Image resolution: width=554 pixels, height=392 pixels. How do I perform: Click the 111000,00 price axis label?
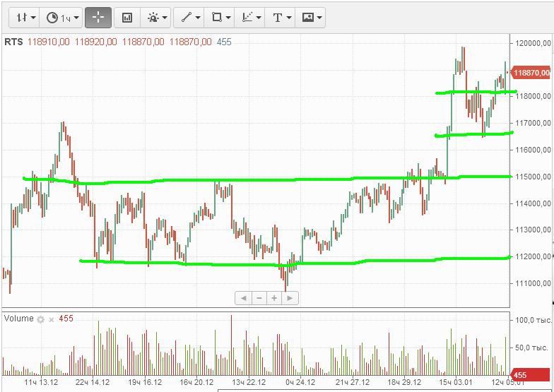point(534,283)
